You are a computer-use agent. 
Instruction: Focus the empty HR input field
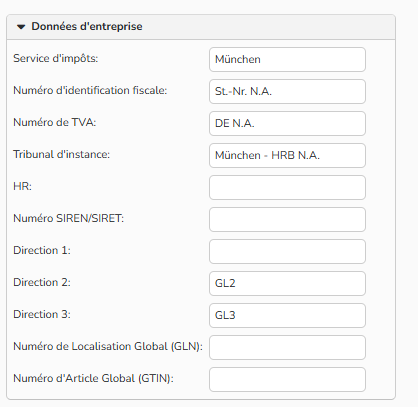click(x=287, y=187)
